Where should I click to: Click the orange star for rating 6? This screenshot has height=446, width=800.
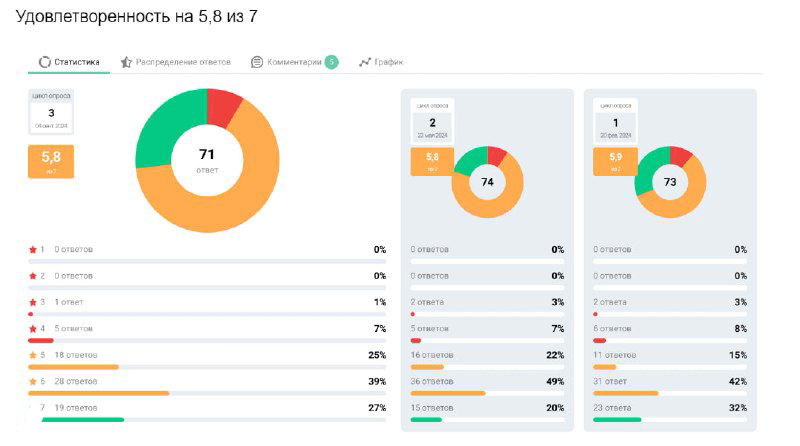click(x=33, y=381)
